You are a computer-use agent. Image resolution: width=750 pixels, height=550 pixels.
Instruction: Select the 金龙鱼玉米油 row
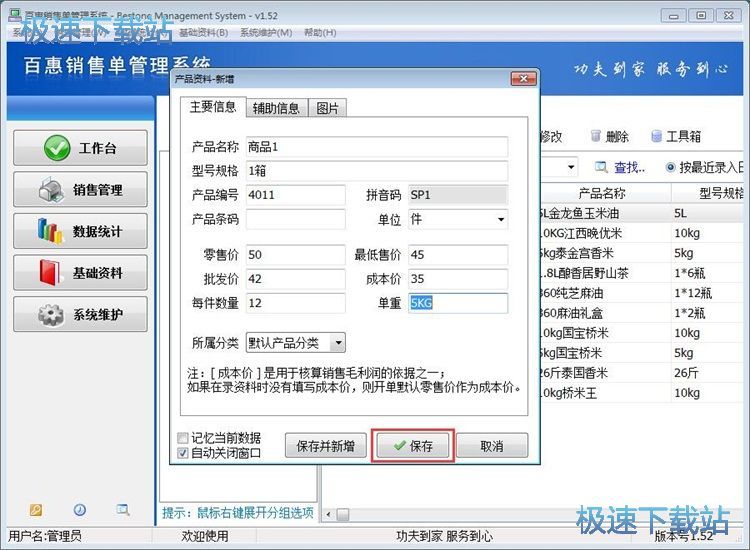(x=643, y=213)
